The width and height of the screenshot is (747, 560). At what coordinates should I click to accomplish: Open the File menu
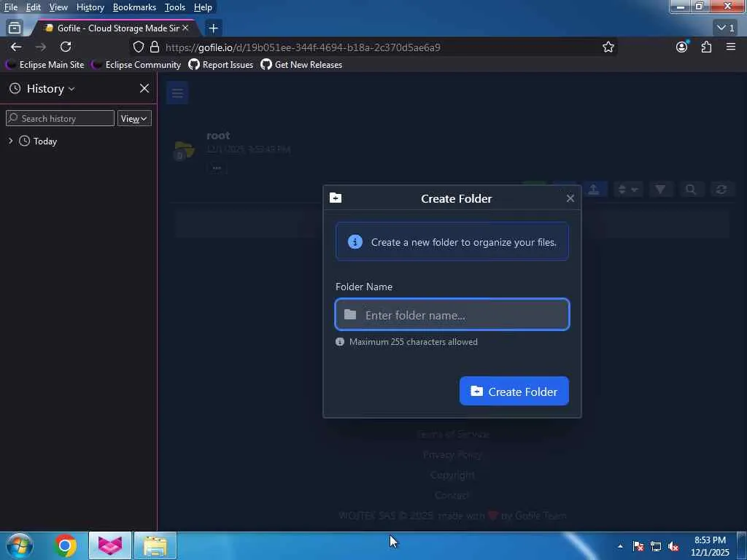(11, 7)
